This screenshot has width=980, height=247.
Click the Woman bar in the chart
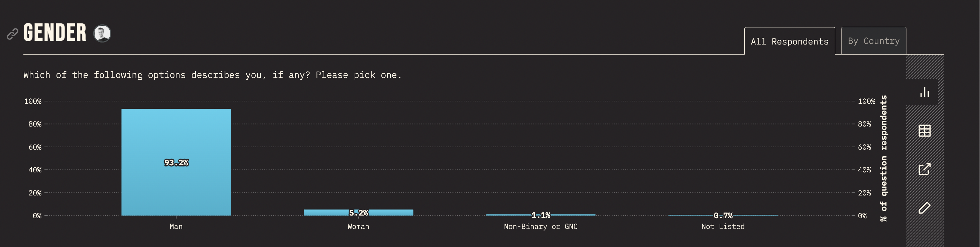(358, 213)
